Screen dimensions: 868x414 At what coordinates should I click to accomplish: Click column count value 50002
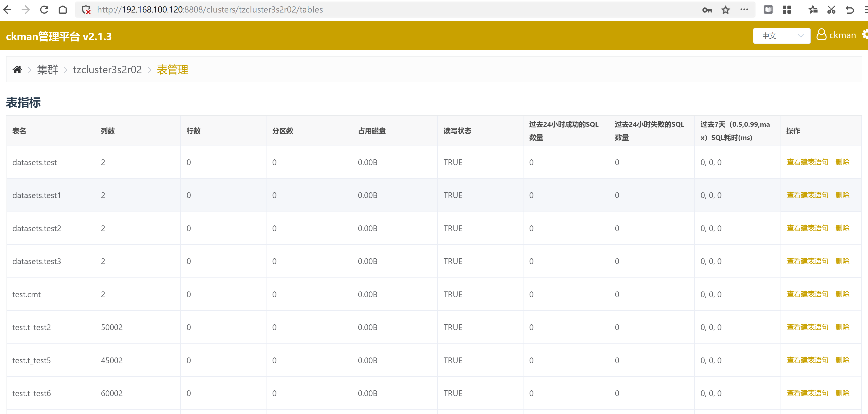pyautogui.click(x=112, y=327)
